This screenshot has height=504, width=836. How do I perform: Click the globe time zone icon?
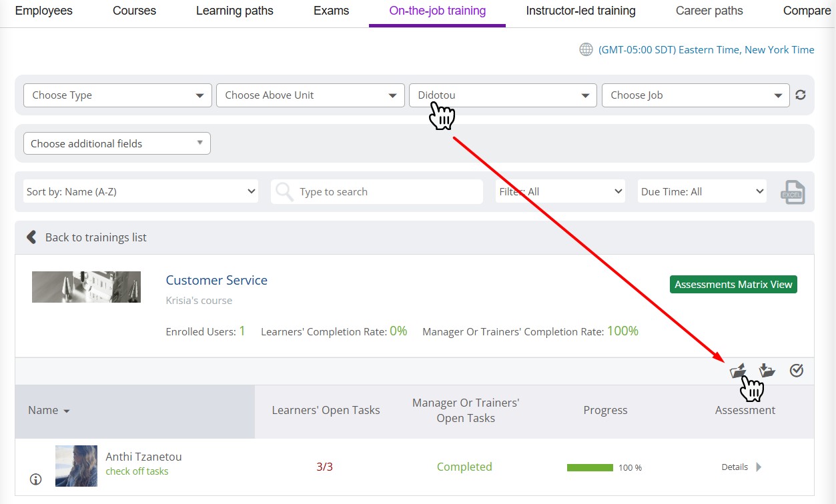tap(586, 49)
